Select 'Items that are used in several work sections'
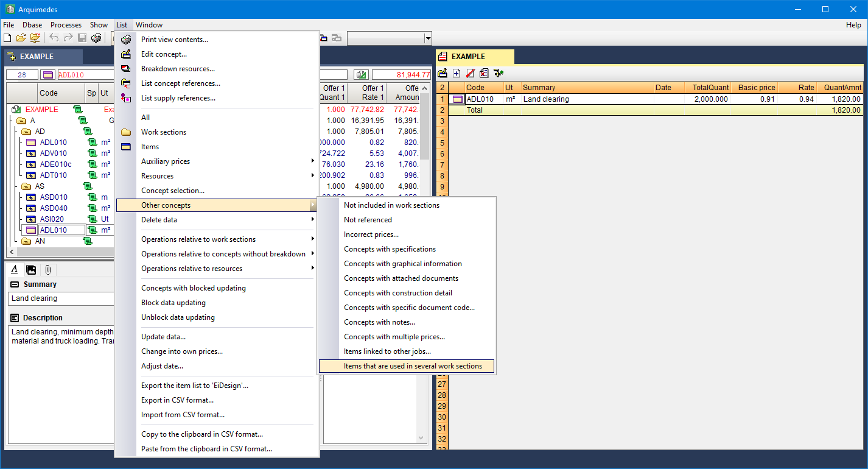This screenshot has width=868, height=469. tap(413, 366)
